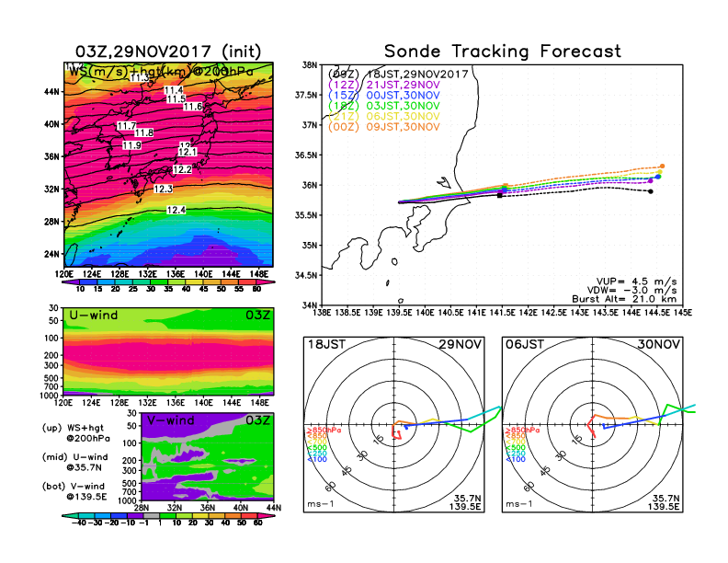The width and height of the screenshot is (728, 563).
Task: Select purple legend entry "(12Z) 21JST,29NOV"
Action: click(x=384, y=85)
